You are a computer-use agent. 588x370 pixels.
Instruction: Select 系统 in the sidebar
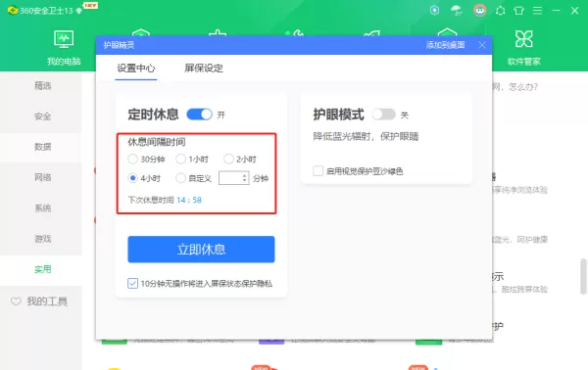(42, 208)
